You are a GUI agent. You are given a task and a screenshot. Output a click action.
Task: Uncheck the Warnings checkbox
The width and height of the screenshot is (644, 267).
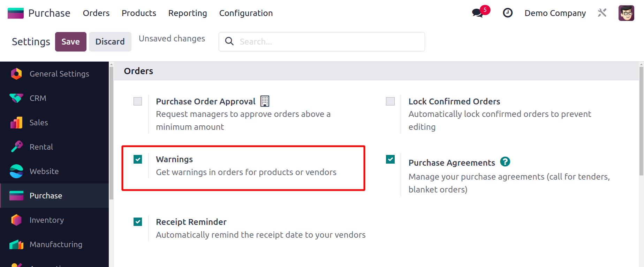(x=138, y=159)
